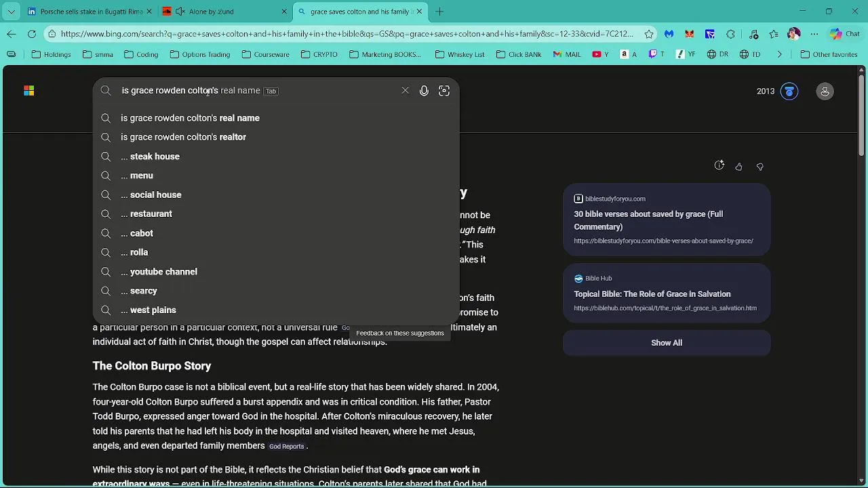
Task: View site information lock icon in address bar
Action: click(x=52, y=34)
